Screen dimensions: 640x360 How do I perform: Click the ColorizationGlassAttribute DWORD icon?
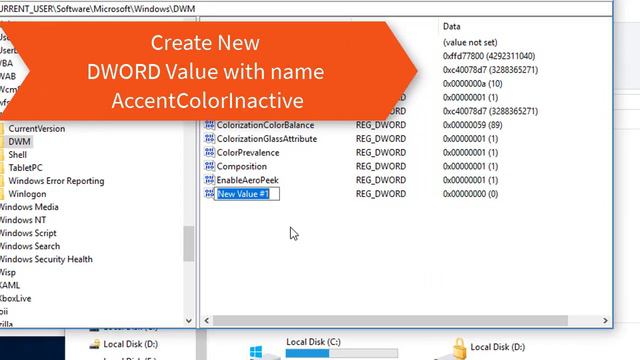point(209,139)
